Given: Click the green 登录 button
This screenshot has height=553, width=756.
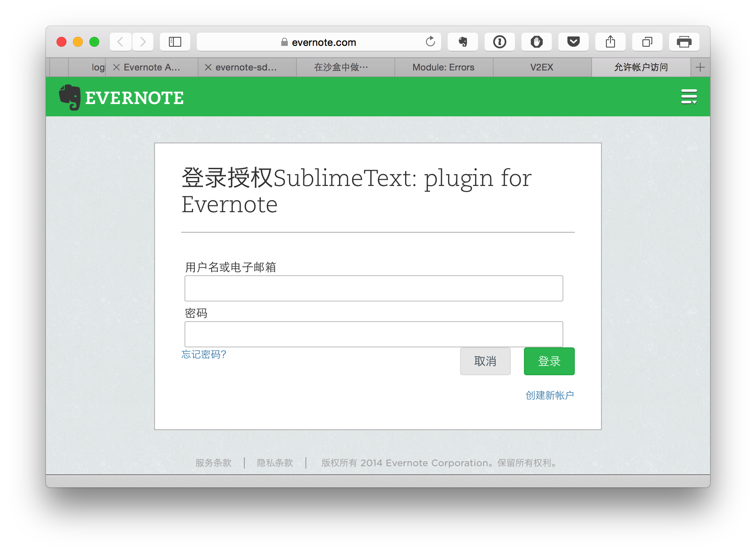Looking at the screenshot, I should (549, 361).
